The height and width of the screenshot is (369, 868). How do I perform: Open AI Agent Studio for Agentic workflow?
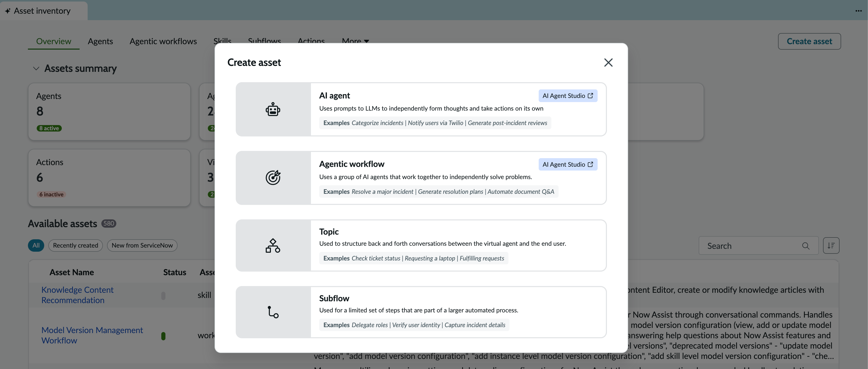(x=568, y=164)
